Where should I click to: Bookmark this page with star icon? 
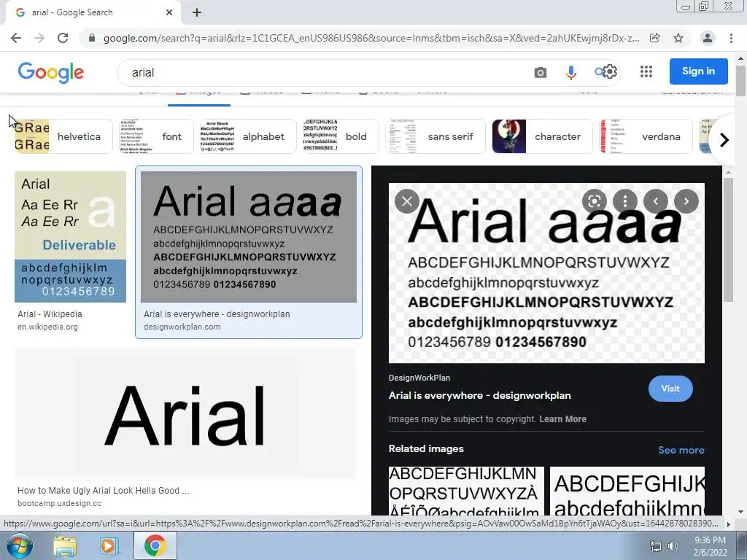(x=678, y=38)
